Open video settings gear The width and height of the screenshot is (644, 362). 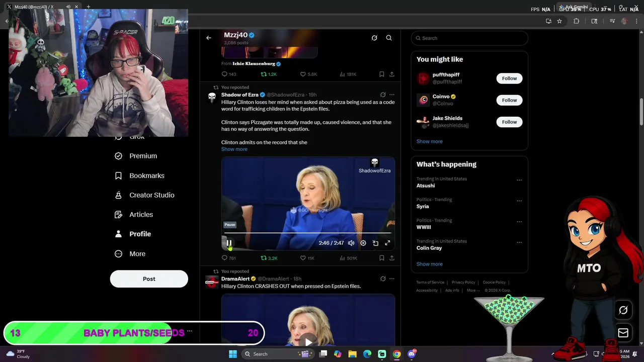[x=363, y=243]
